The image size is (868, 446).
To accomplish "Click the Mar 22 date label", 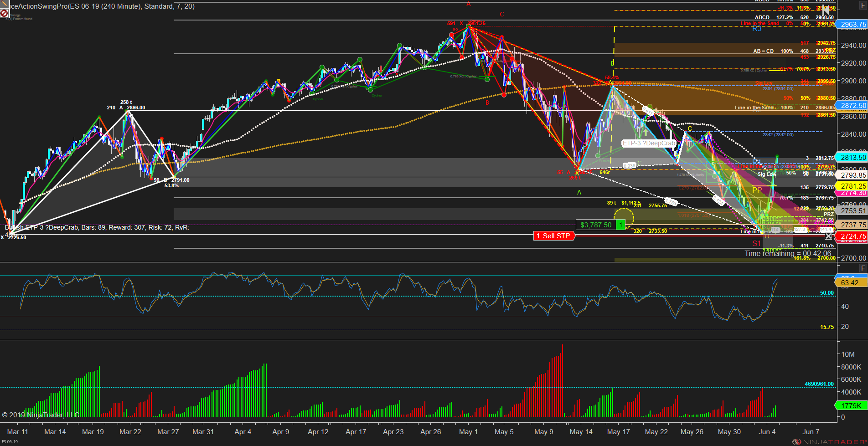I will [130, 432].
